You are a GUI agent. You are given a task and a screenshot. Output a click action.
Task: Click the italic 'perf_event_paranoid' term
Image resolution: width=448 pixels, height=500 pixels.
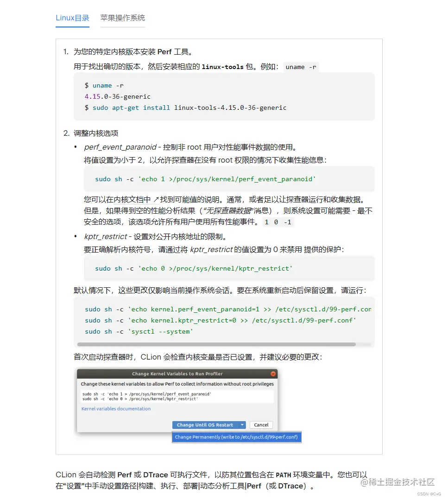(120, 147)
